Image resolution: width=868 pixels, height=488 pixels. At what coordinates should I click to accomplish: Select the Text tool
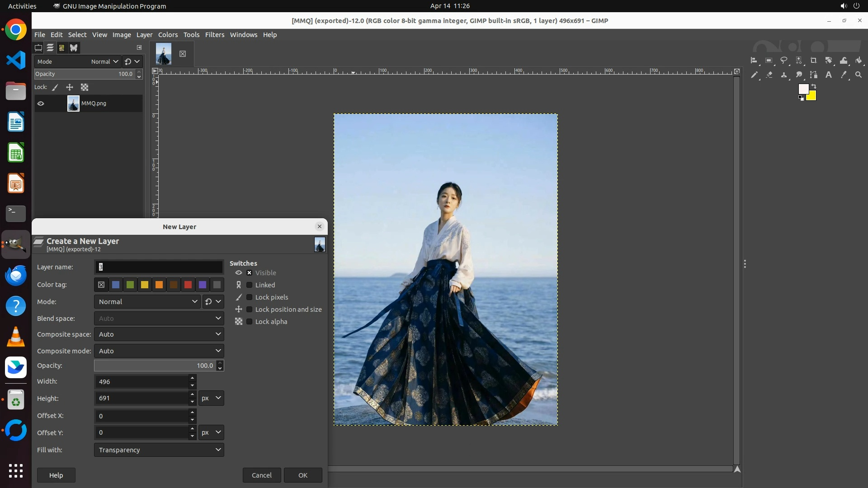(x=828, y=75)
